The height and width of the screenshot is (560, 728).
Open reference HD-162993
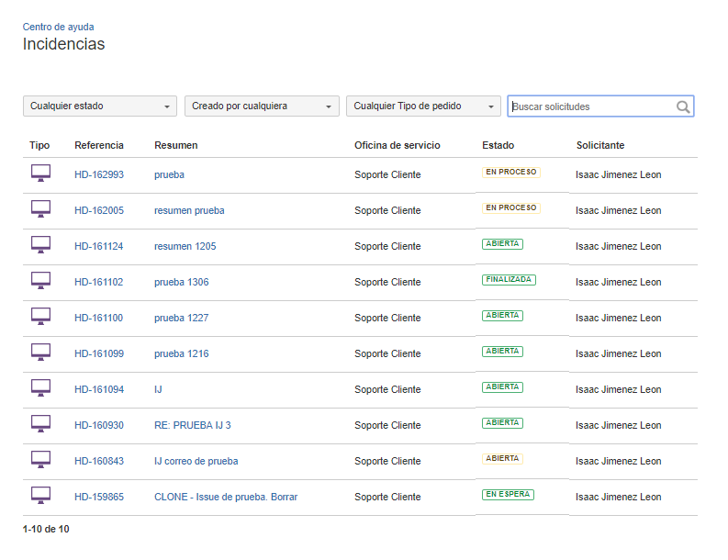point(99,174)
